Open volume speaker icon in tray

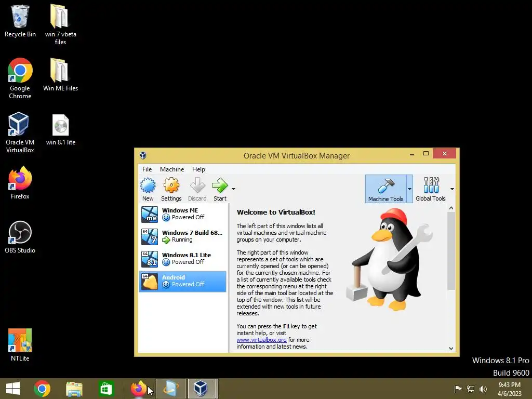pos(483,389)
